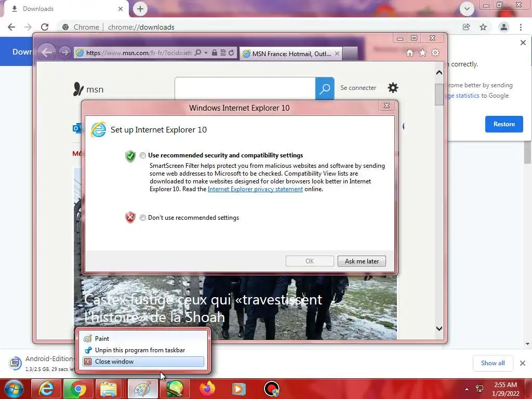Screen dimensions: 532x399
Task: Click the network icon in system tray
Action: (x=480, y=389)
